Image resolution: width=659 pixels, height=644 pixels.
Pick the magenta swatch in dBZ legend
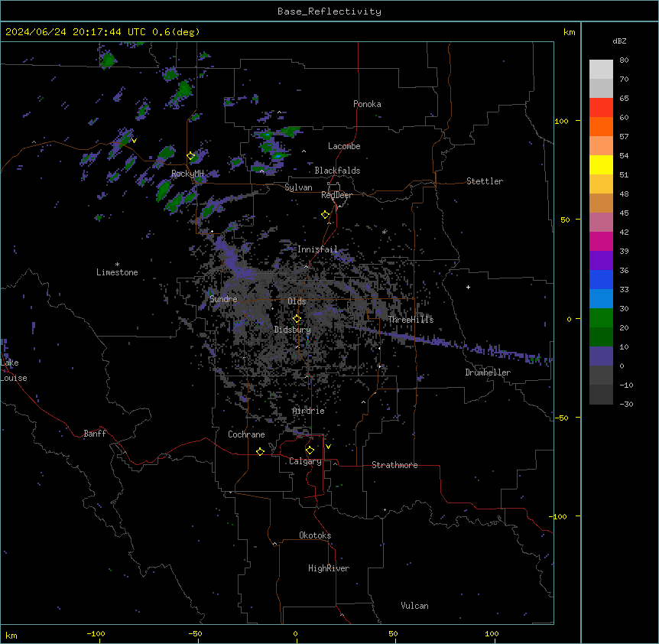601,241
